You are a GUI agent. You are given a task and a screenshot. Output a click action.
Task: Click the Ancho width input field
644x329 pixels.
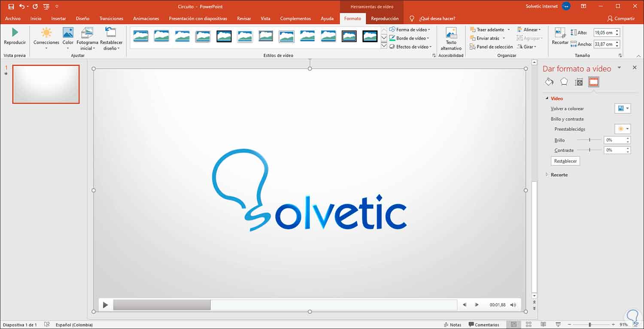coord(604,44)
